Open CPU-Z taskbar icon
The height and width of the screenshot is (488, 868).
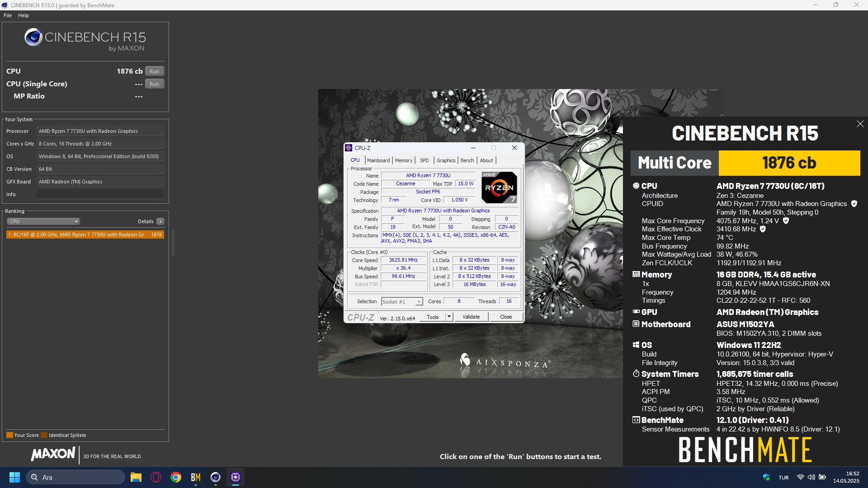(x=236, y=477)
